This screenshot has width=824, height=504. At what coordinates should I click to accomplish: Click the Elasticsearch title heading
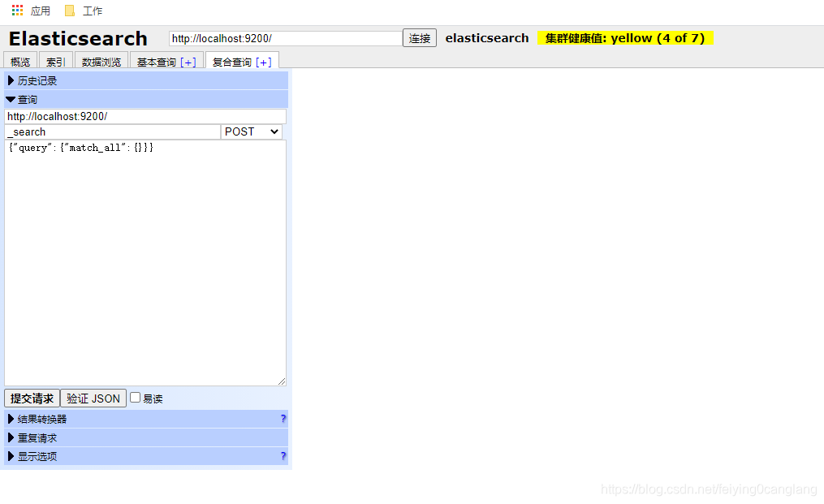78,38
